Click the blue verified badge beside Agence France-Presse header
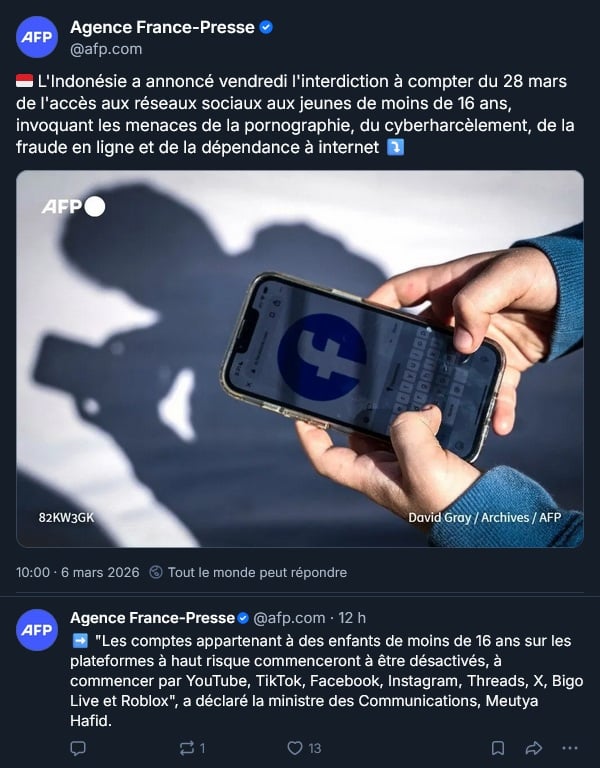This screenshot has height=768, width=600. coord(266,27)
